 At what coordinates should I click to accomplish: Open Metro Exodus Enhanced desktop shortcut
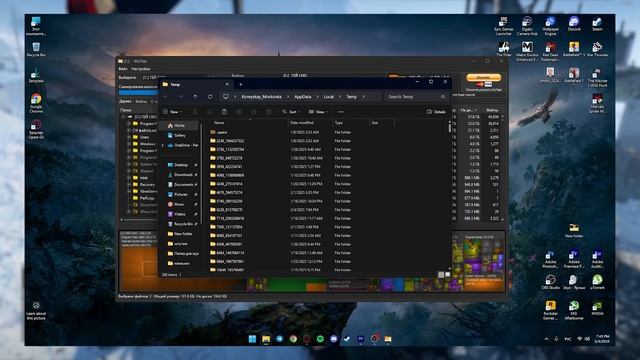coord(527,51)
